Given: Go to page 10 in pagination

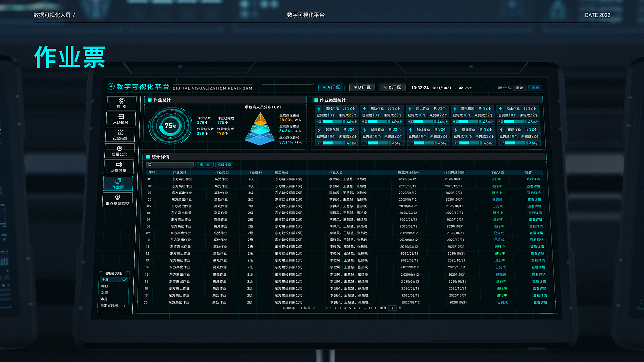Looking at the screenshot, I should point(370,308).
